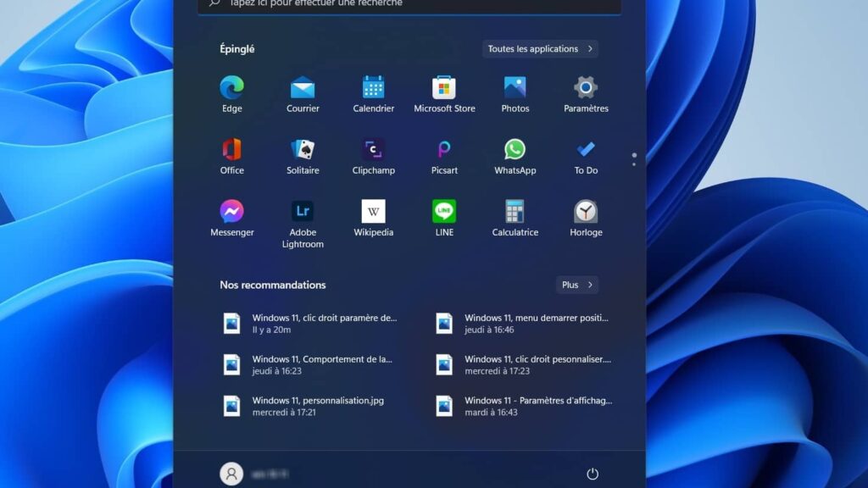Expand the Plus recommendations list

576,285
